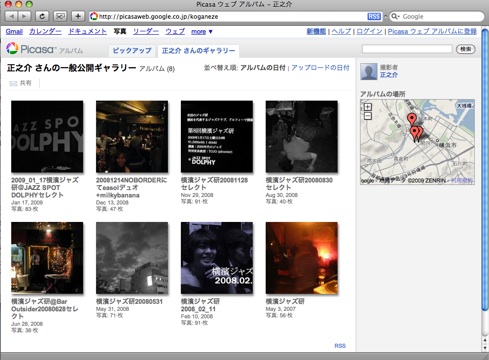This screenshot has width=489, height=360.
Task: Reload the page with the refresh icon
Action: pos(42,16)
